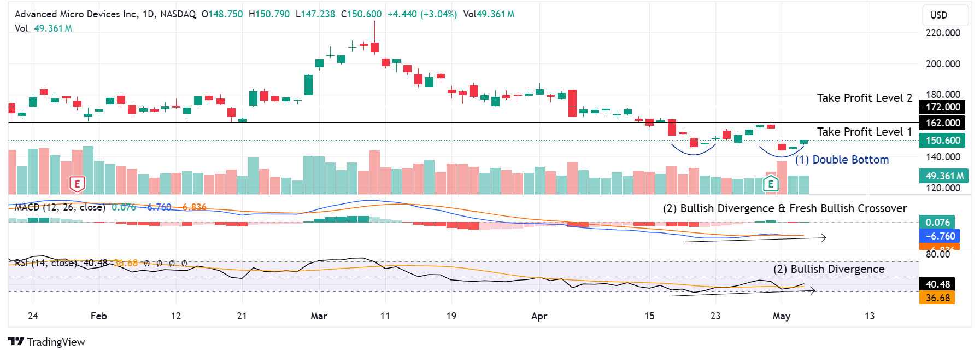Select the Vol 49.361 M legend under the title

click(44, 28)
